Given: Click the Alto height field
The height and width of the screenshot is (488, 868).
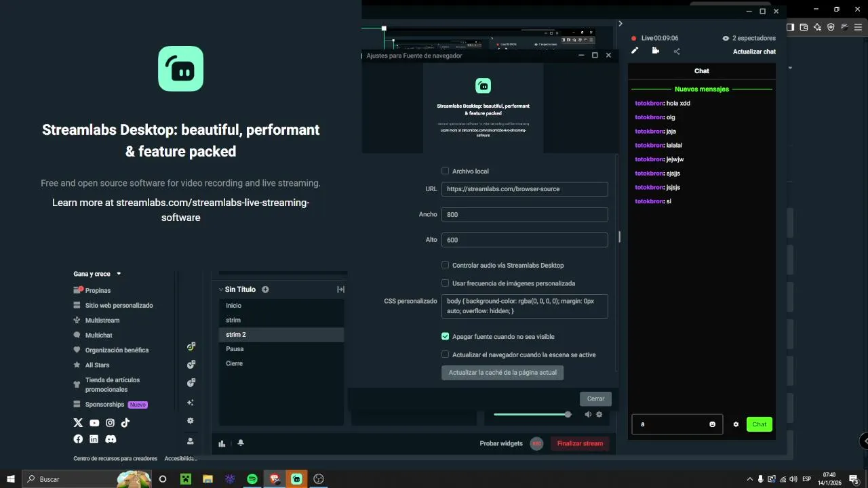Looking at the screenshot, I should (x=524, y=240).
